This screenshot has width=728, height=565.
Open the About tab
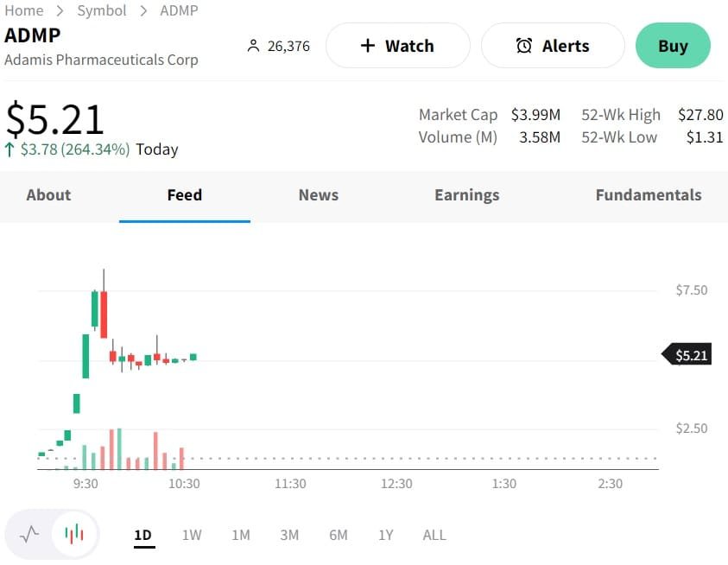(x=48, y=195)
